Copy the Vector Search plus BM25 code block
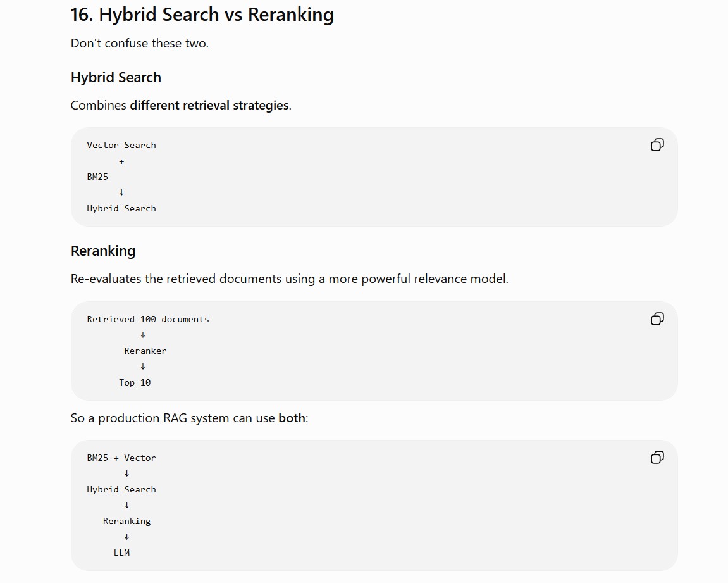This screenshot has height=583, width=728. [x=657, y=145]
